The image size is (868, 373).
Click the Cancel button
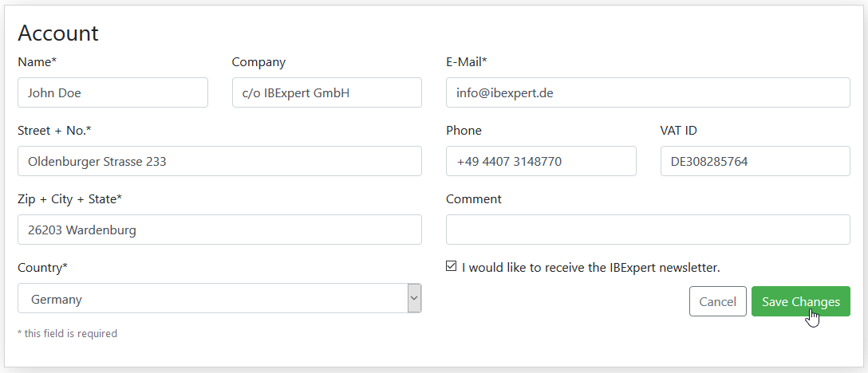(x=717, y=301)
